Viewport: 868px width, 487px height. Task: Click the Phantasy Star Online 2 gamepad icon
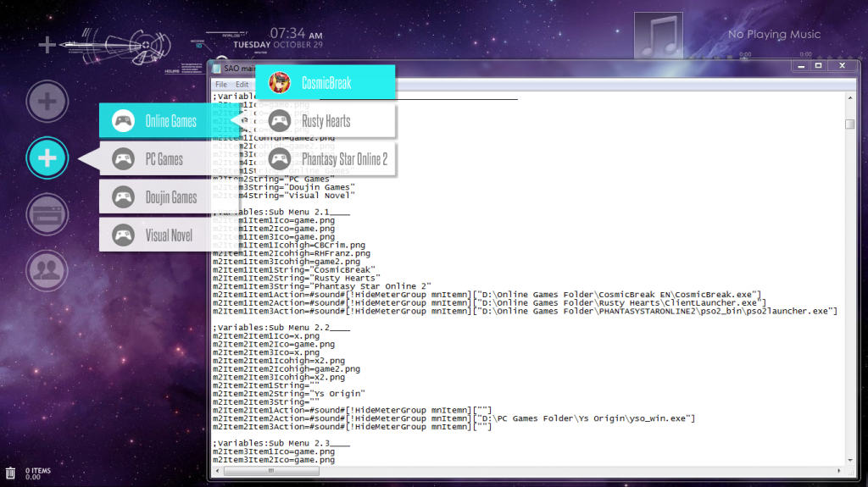point(280,159)
